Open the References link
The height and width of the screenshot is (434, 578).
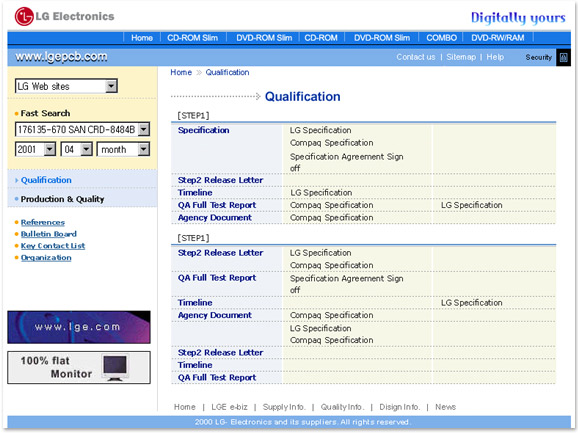[43, 222]
